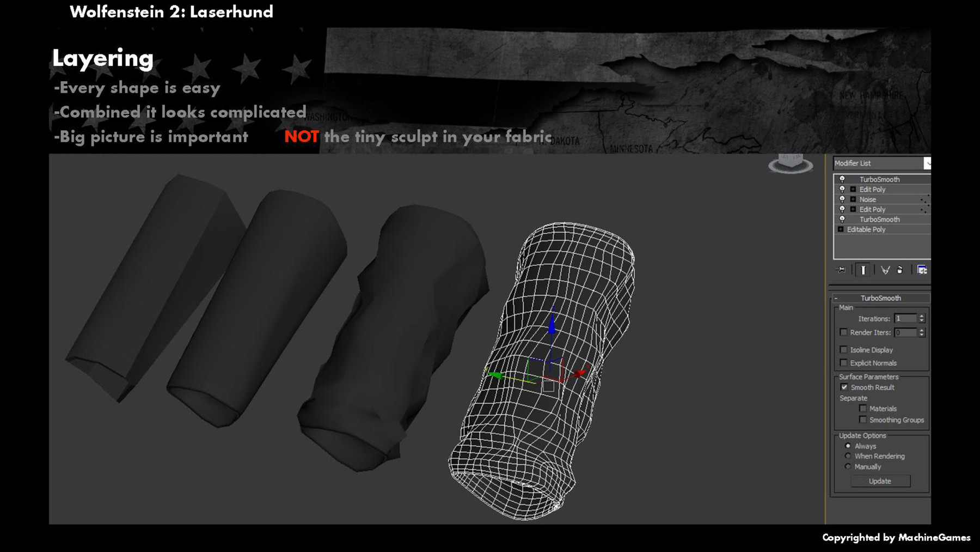This screenshot has height=552, width=980.
Task: Click the Render Iters spinner arrows
Action: coord(922,332)
